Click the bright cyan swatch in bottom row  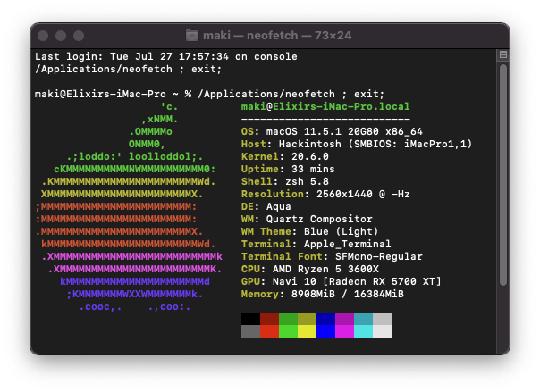(363, 331)
